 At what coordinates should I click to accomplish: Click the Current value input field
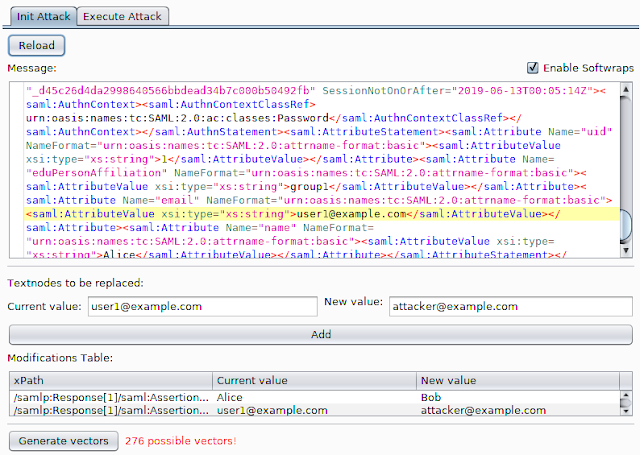(203, 306)
